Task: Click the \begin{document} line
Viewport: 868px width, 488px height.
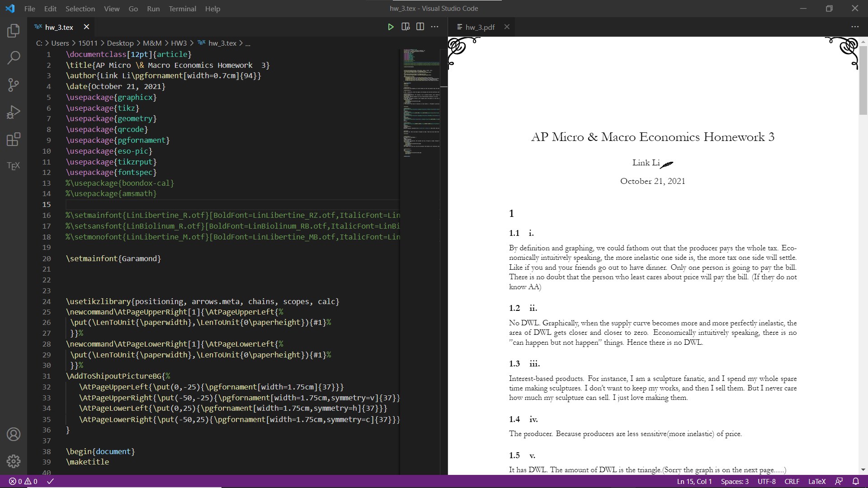Action: click(100, 452)
